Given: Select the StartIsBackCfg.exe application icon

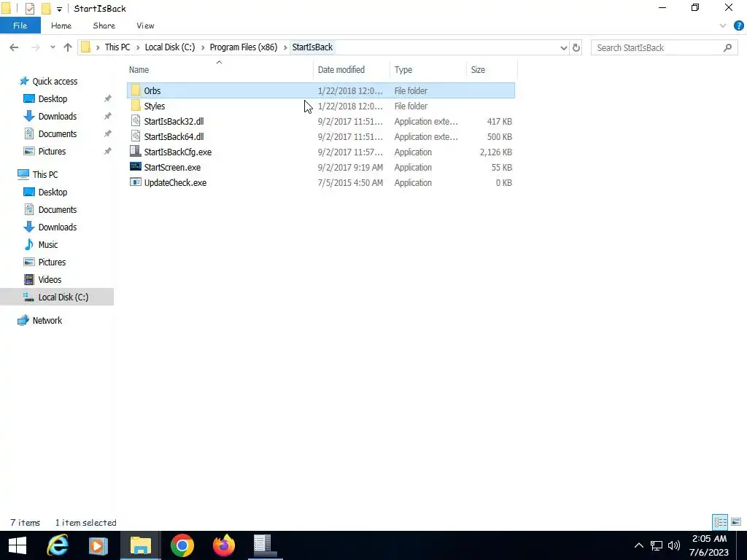Looking at the screenshot, I should [x=136, y=152].
